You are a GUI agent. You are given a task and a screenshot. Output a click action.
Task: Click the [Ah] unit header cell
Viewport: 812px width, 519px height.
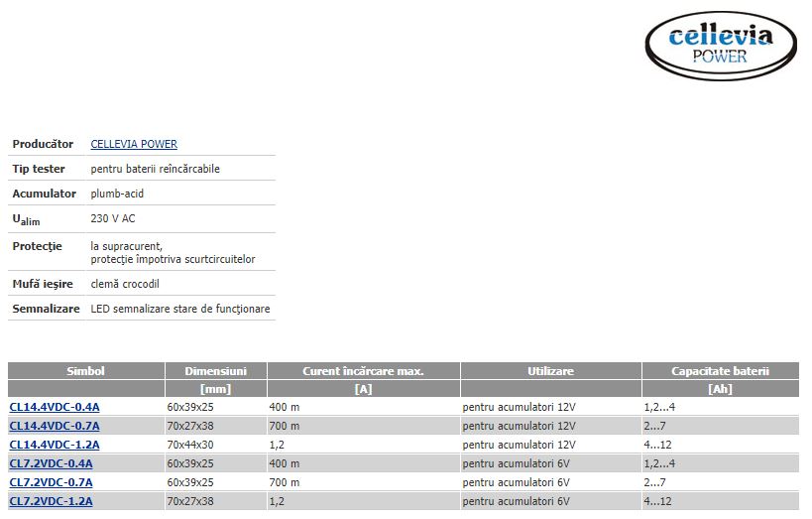pos(721,389)
